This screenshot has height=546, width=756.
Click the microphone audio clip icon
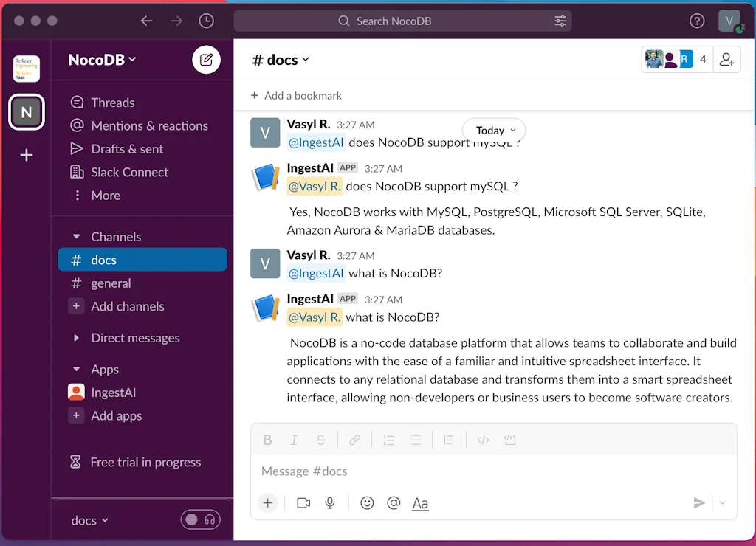click(330, 503)
